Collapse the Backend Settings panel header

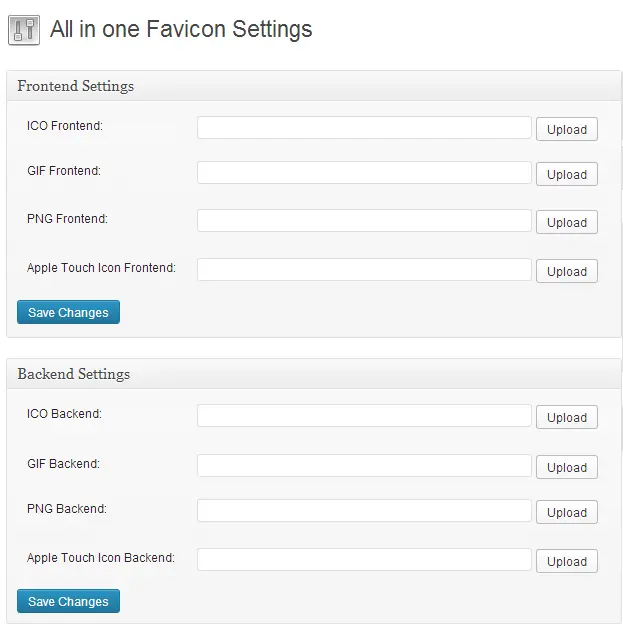pos(314,374)
